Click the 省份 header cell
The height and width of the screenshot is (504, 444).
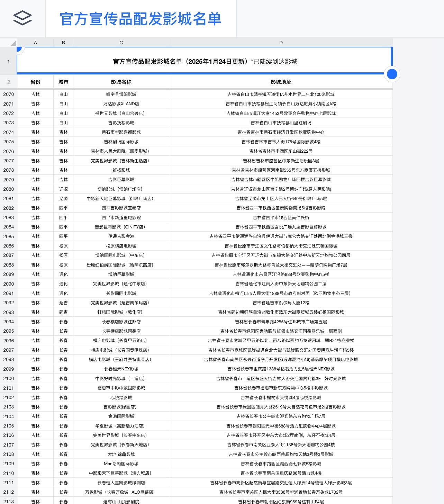[x=35, y=82]
